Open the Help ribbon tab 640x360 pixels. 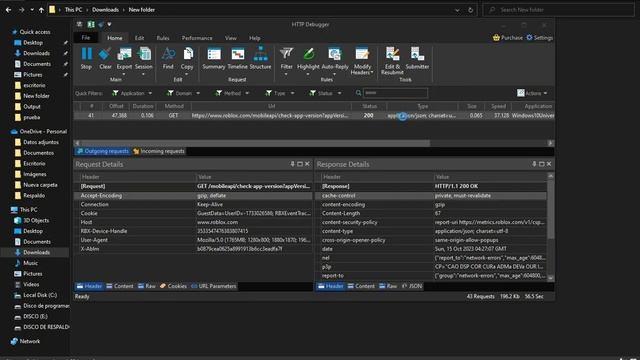pyautogui.click(x=255, y=38)
